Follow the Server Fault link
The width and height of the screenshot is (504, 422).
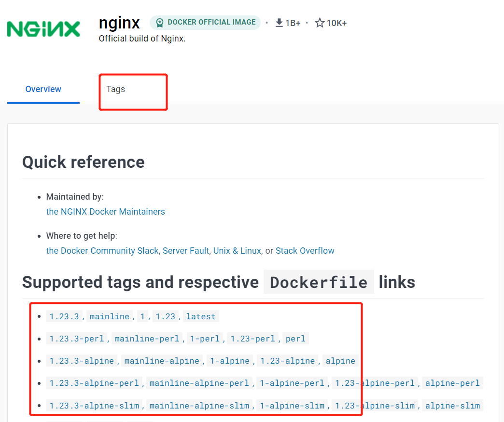click(186, 251)
